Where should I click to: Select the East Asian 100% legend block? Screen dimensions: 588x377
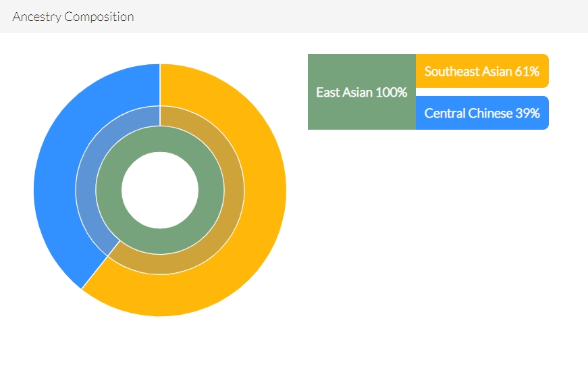(361, 92)
